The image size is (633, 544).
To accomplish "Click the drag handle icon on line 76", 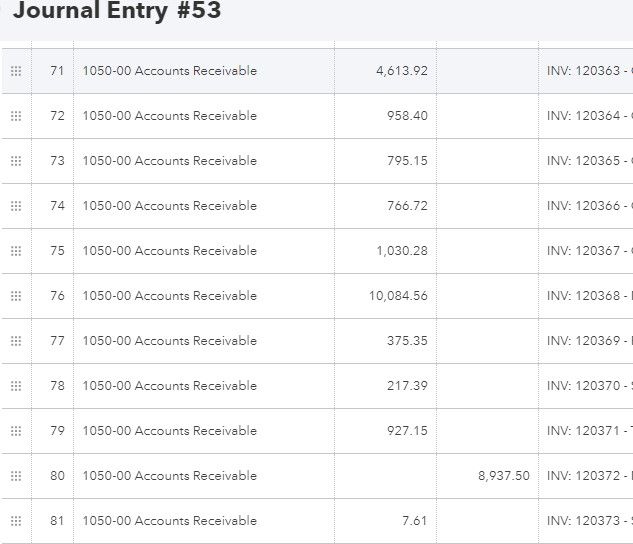I will 16,296.
